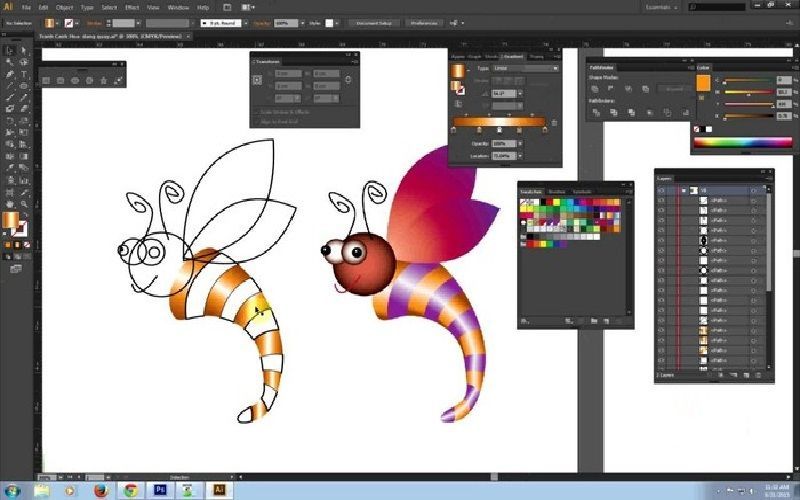The height and width of the screenshot is (500, 800).
Task: Pick the Zoom tool in the toolbar
Action: 23,205
